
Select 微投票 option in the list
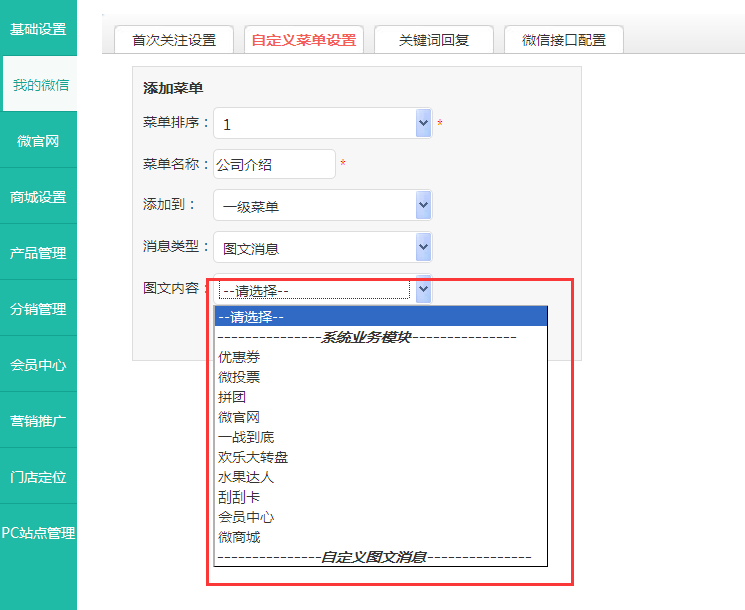tap(239, 377)
